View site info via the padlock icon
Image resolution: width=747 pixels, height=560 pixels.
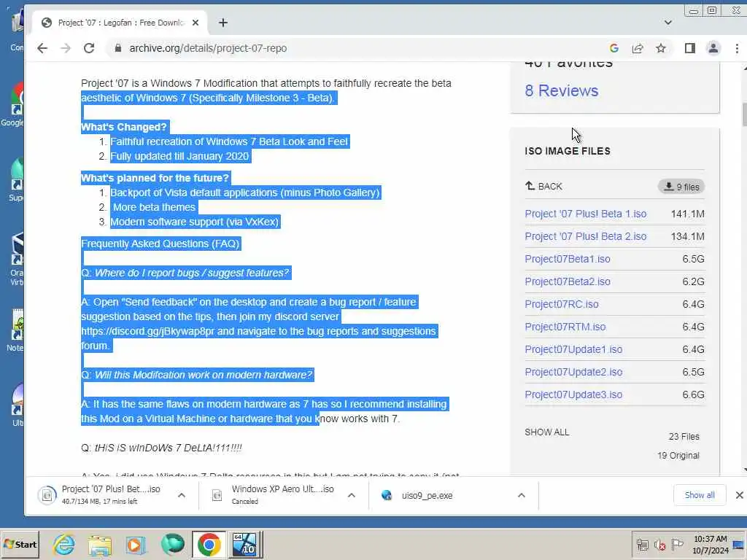click(118, 48)
